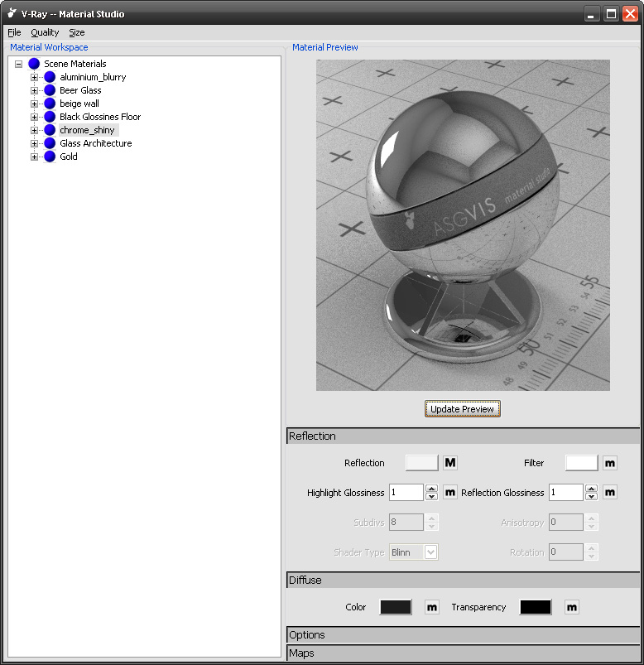Open the Highlight Glossiness map button
This screenshot has height=665, width=644.
coord(450,493)
